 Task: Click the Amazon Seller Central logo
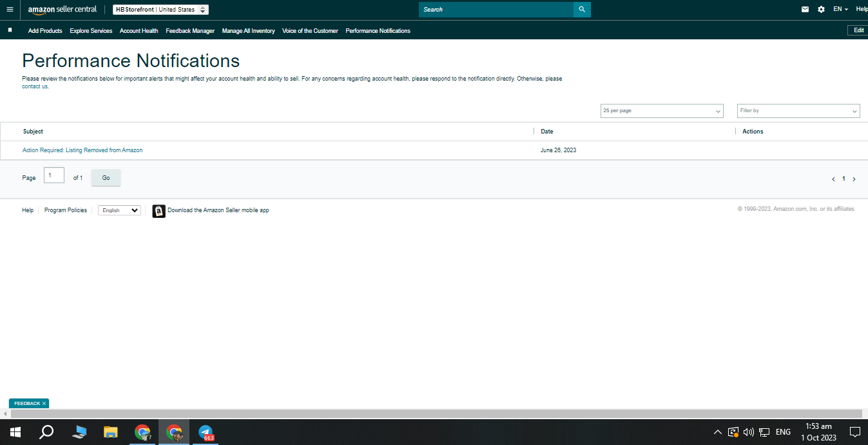click(63, 10)
